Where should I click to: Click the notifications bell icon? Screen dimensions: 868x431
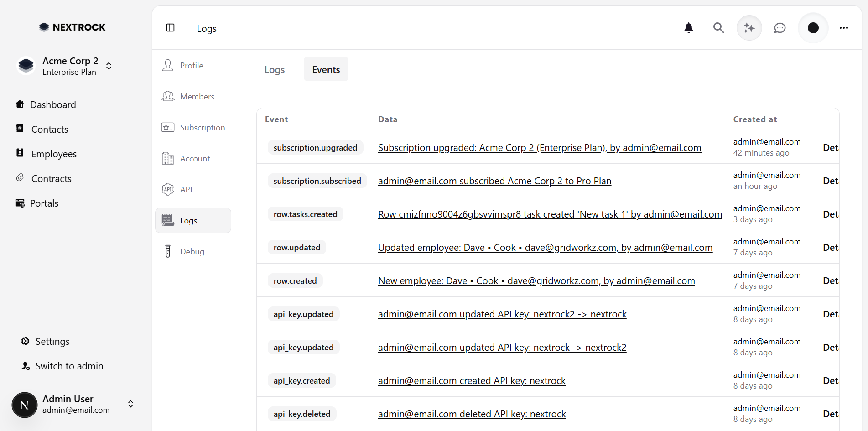(689, 28)
